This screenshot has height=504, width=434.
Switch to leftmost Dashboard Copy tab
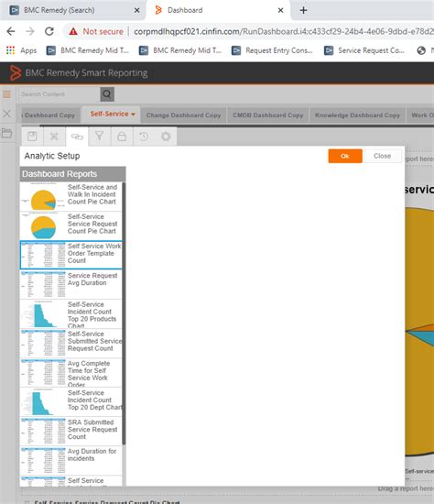point(49,115)
